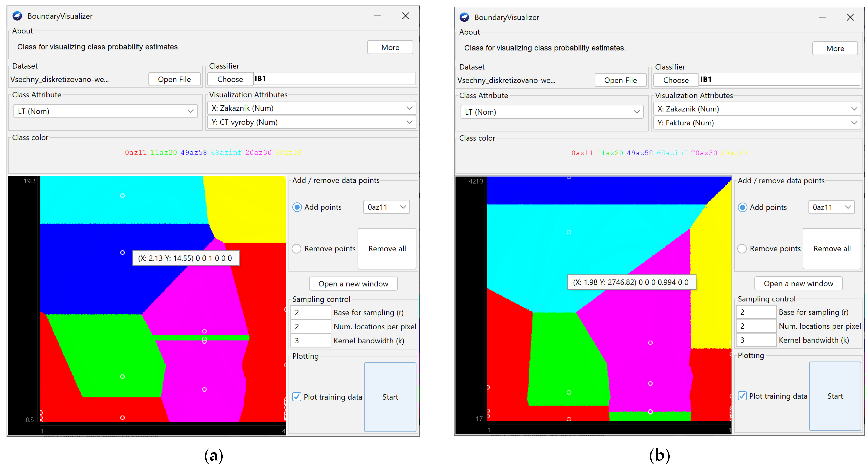Click Choose classifier button in right window
This screenshot has height=468, width=868.
pos(676,80)
